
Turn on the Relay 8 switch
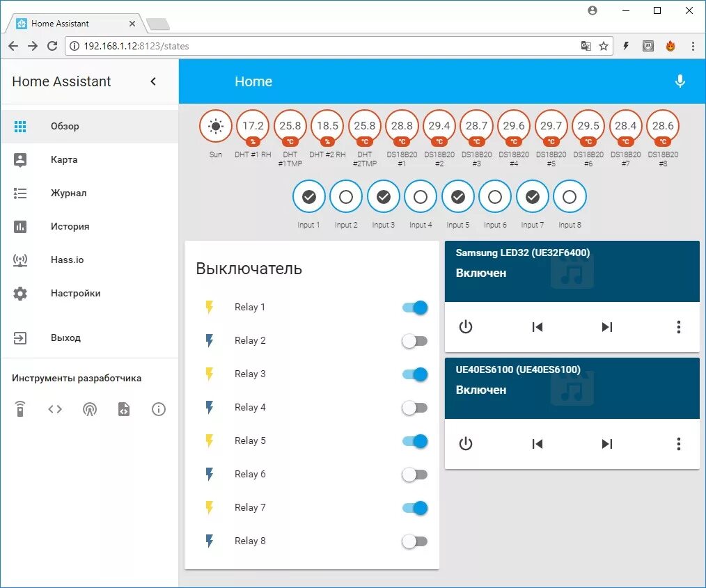tap(415, 541)
